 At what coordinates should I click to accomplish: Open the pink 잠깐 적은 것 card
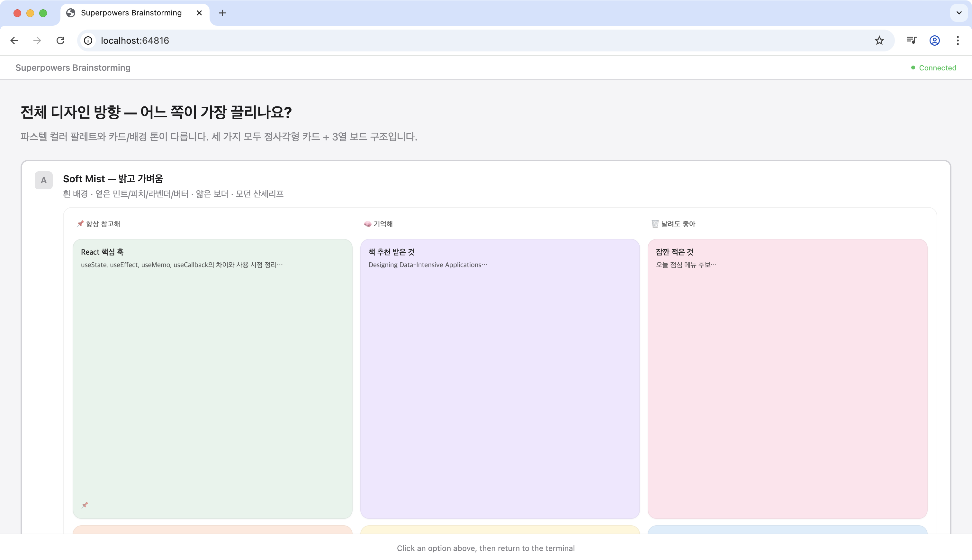click(x=788, y=379)
